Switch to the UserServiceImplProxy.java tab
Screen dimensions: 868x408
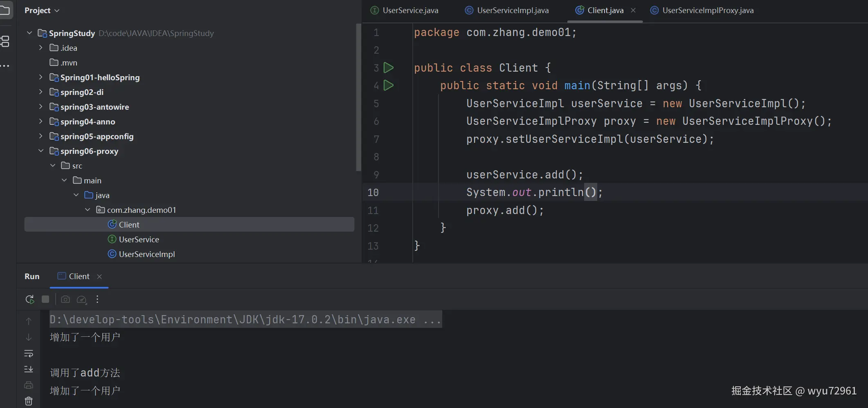[x=707, y=10]
